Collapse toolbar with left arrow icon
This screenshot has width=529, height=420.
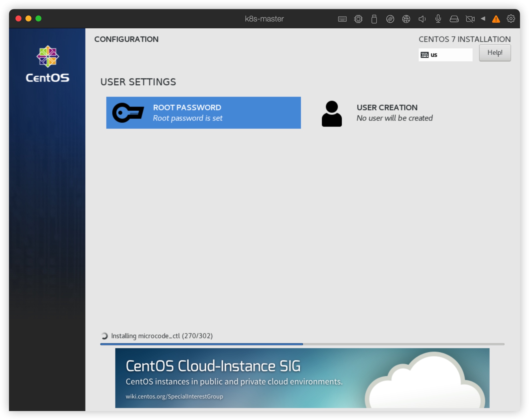483,18
